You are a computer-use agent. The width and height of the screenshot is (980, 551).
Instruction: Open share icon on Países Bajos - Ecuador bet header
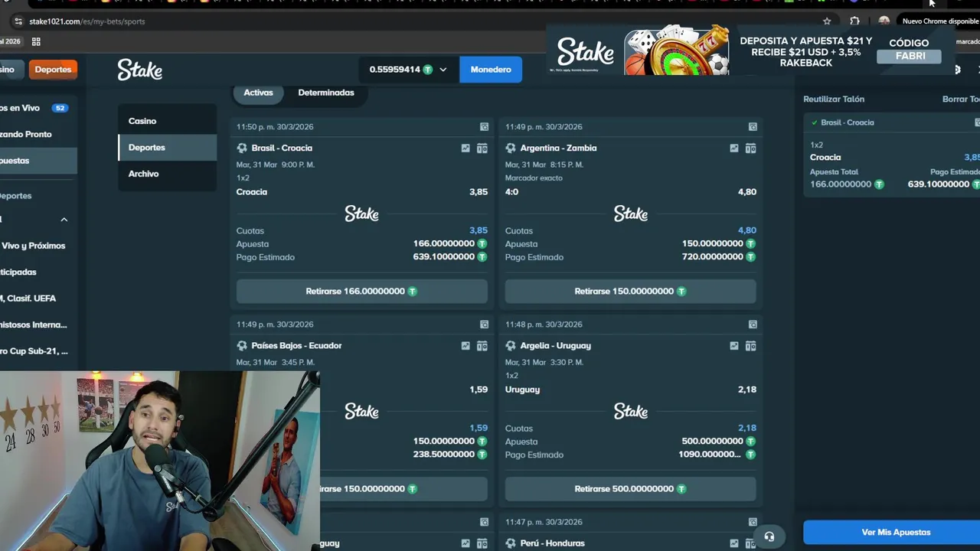pyautogui.click(x=484, y=324)
